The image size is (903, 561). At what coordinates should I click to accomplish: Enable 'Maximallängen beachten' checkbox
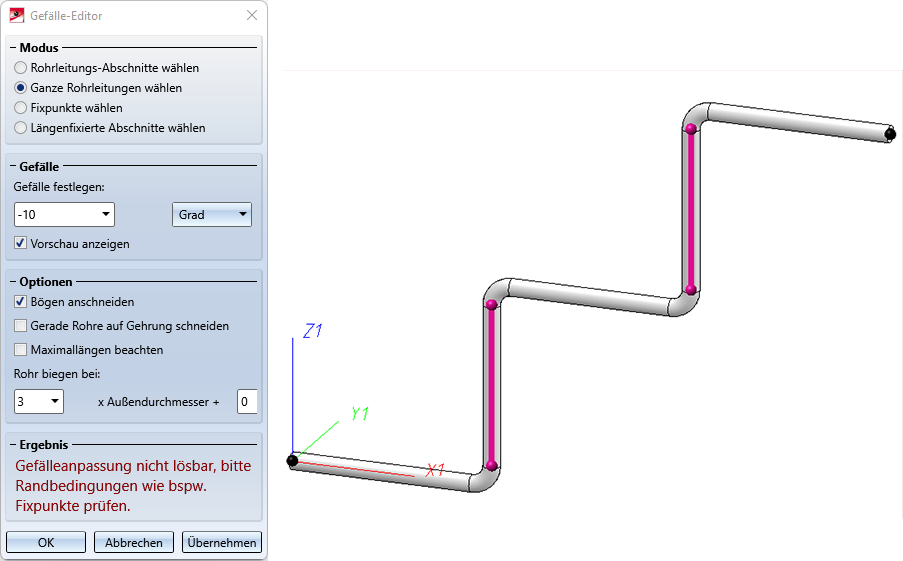point(21,350)
